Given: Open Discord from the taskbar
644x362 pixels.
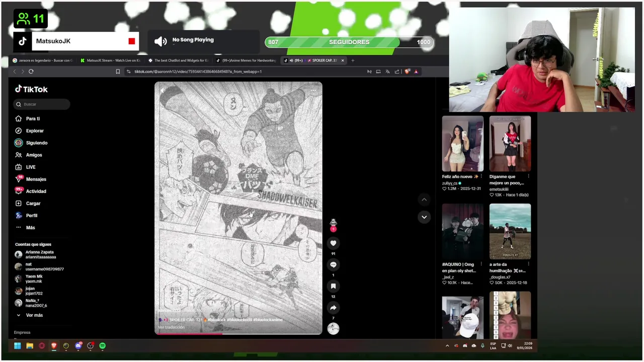Looking at the screenshot, I should 78,346.
